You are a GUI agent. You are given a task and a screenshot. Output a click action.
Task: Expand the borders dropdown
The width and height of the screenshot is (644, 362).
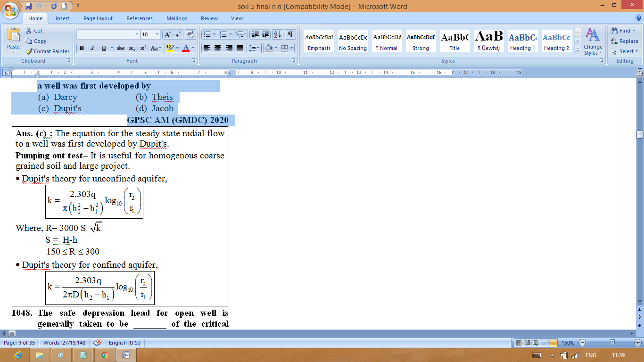tap(292, 48)
